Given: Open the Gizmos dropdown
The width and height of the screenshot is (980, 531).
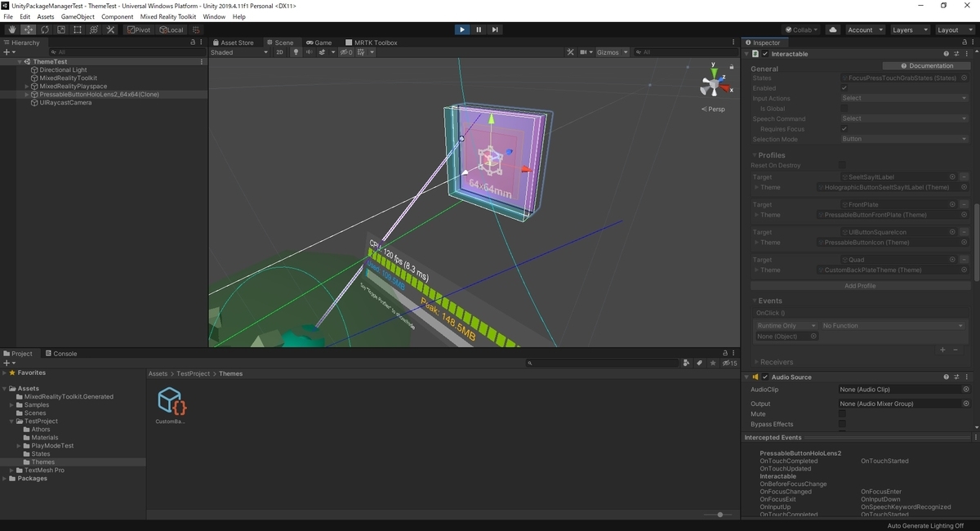Looking at the screenshot, I should [x=612, y=52].
